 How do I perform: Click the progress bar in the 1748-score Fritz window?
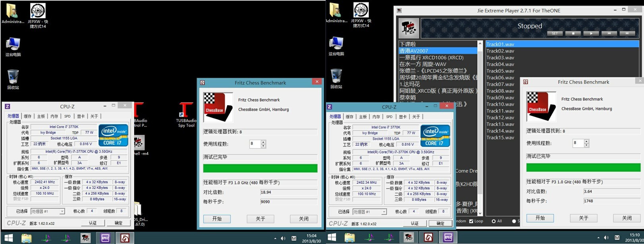tap(583, 167)
